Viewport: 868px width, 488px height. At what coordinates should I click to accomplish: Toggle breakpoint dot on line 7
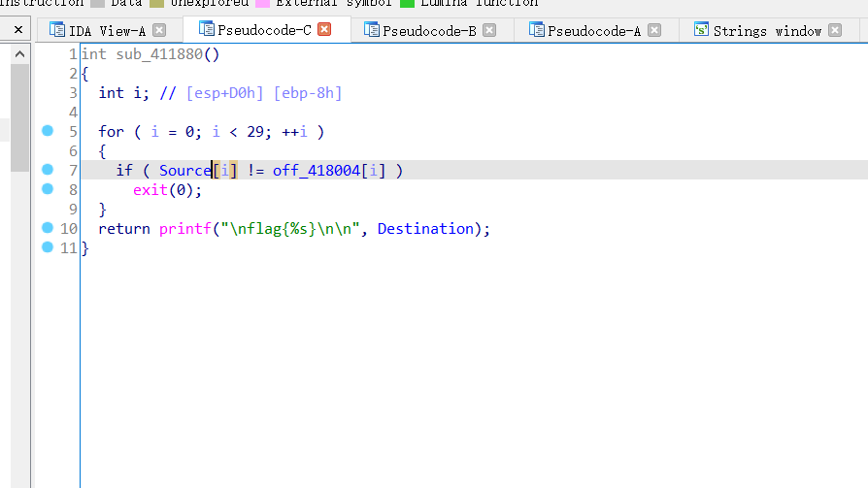coord(48,170)
